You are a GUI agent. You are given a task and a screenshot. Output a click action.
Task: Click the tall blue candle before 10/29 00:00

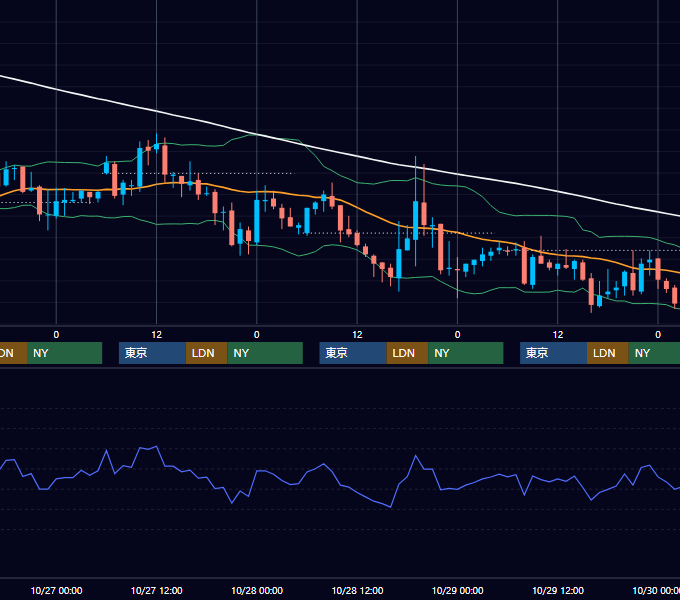pos(415,220)
